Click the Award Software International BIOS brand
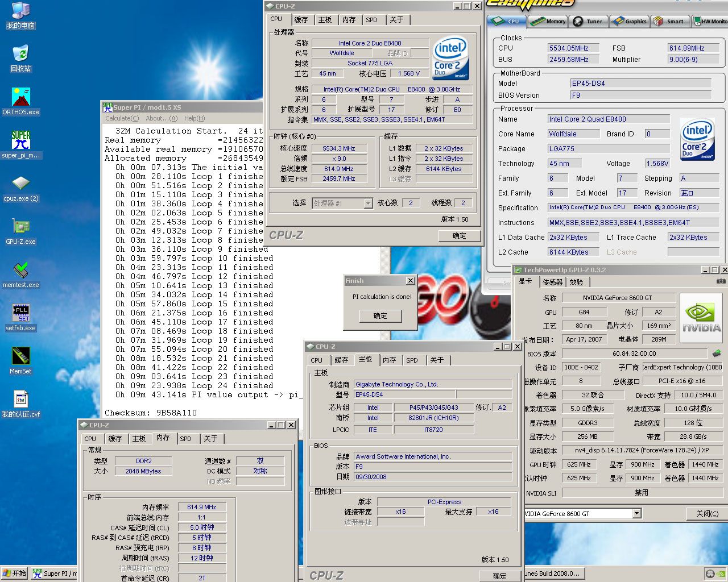Screen dimensions: 728x582 tap(433, 456)
